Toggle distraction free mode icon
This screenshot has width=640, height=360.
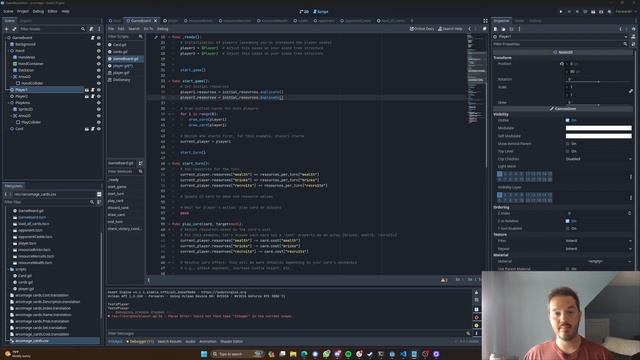[x=485, y=21]
